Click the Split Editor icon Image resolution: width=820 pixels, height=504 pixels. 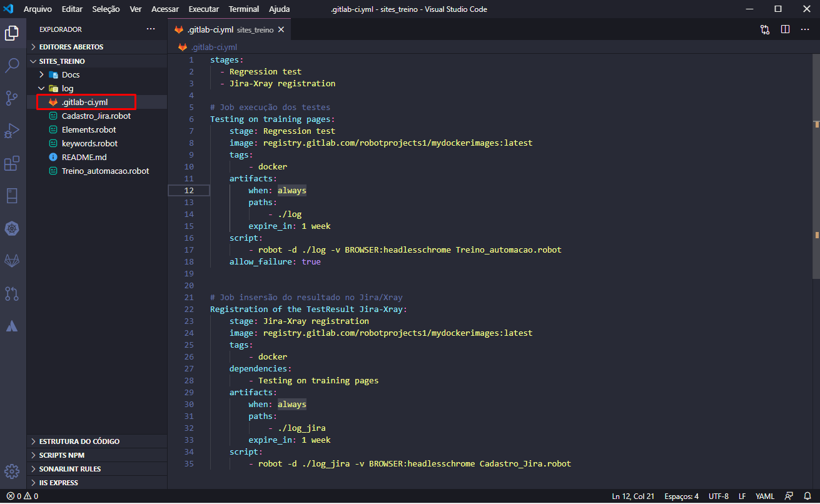[x=785, y=29]
